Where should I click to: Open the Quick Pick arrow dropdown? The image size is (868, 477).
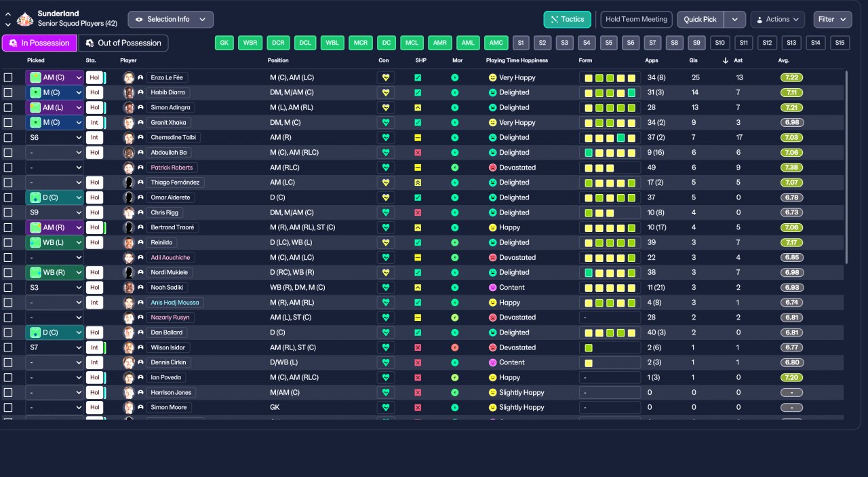[735, 19]
